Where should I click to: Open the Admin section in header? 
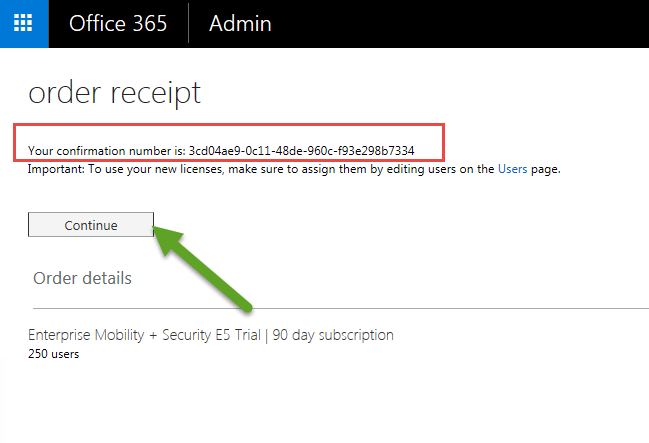[x=240, y=23]
